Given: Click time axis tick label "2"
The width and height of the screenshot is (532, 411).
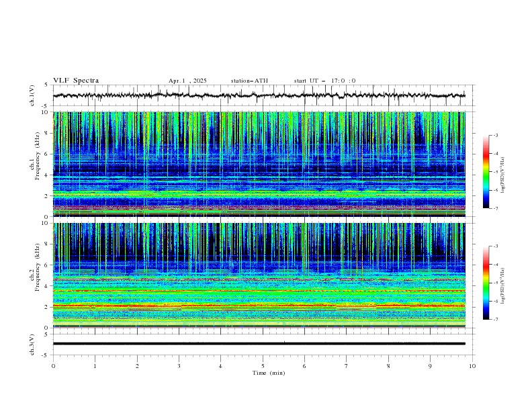Looking at the screenshot, I should [137, 366].
